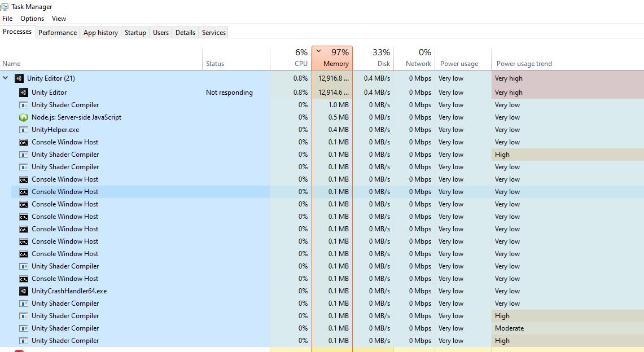This screenshot has width=644, height=352.
Task: Click the sort arrow in Memory column header
Action: tap(319, 51)
